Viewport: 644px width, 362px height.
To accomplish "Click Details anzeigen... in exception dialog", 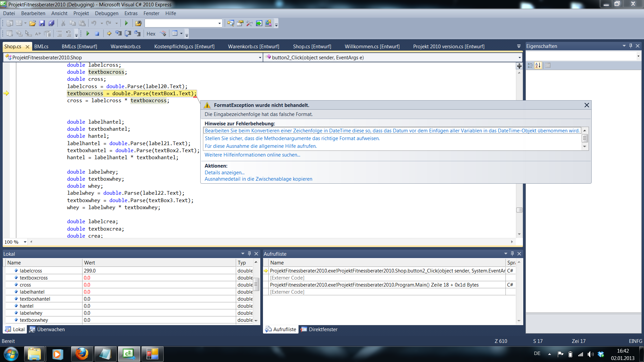I will tap(224, 173).
